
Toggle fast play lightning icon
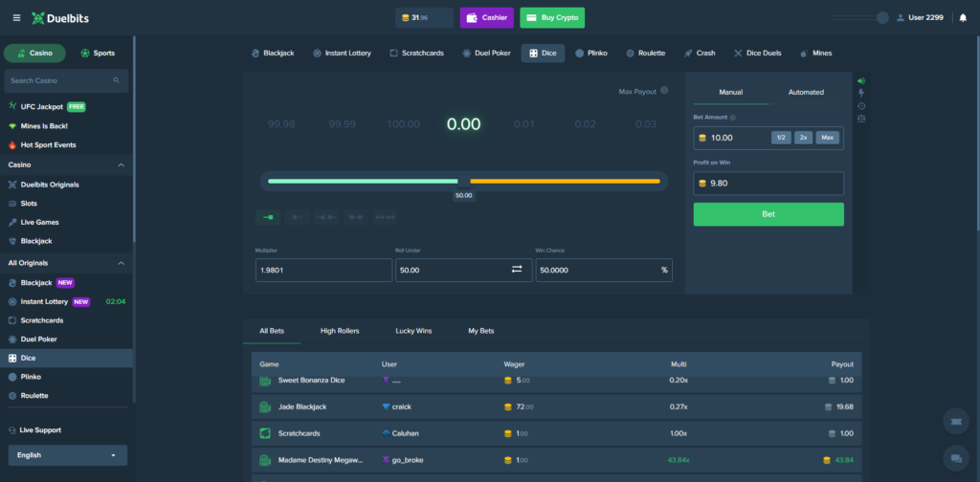tap(861, 93)
